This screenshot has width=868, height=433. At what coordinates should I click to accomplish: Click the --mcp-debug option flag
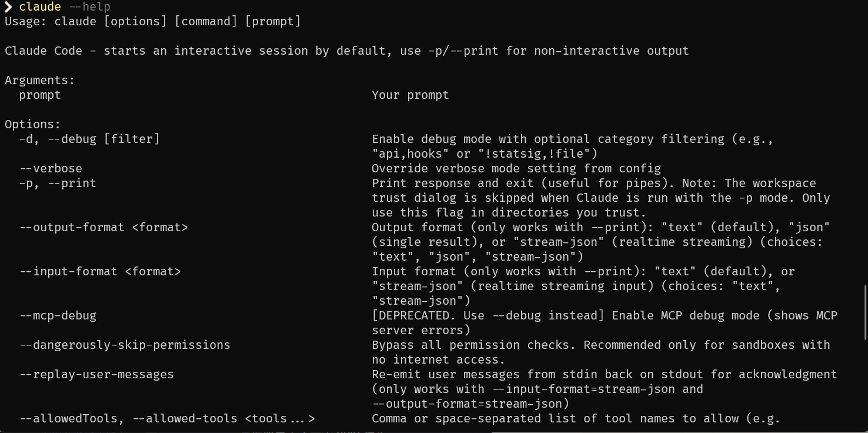(58, 316)
